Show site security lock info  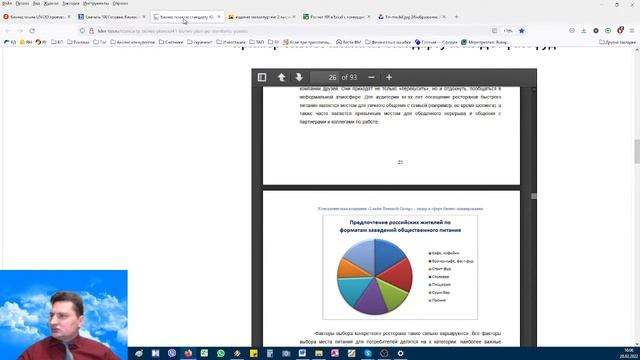[x=91, y=31]
